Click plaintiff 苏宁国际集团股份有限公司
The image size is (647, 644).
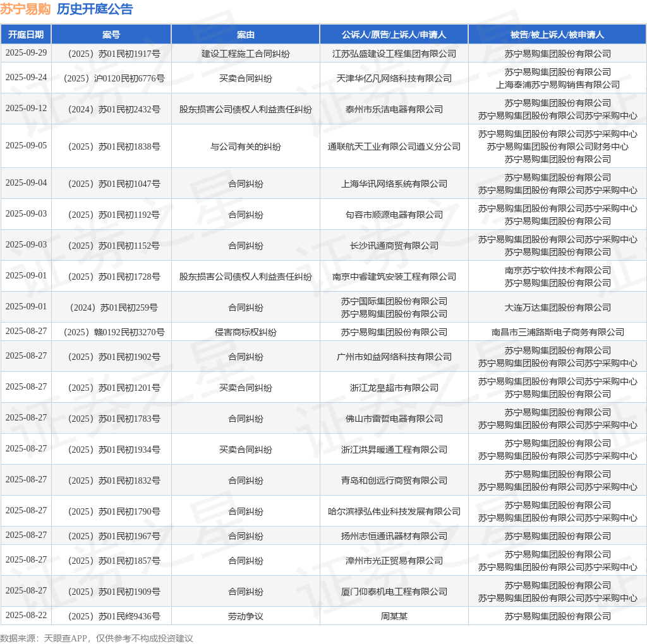394,301
